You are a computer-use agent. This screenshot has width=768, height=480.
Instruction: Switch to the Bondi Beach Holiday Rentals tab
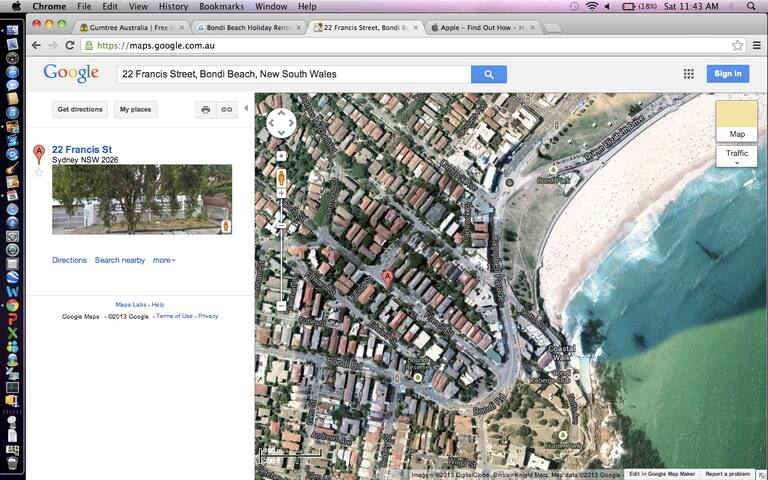(x=249, y=27)
